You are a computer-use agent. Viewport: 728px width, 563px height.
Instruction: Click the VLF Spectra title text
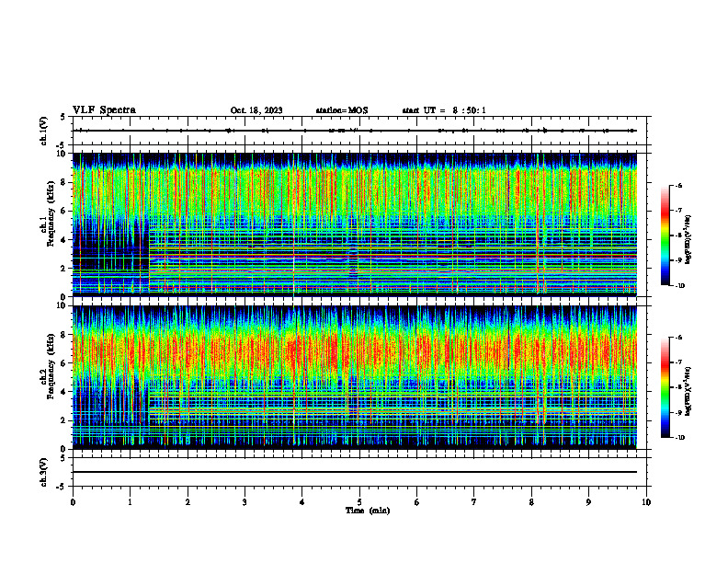[x=104, y=110]
